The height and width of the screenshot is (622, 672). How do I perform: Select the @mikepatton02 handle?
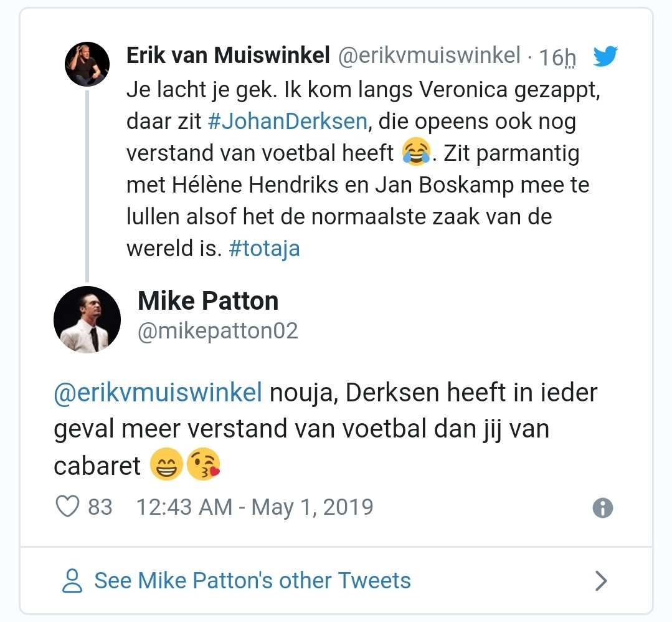[x=217, y=332]
